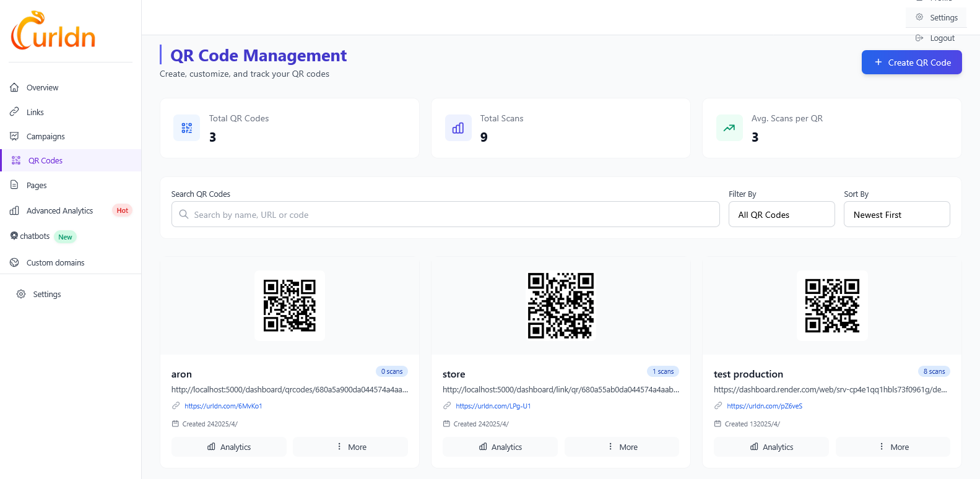Click the Logout arrow icon

(919, 38)
